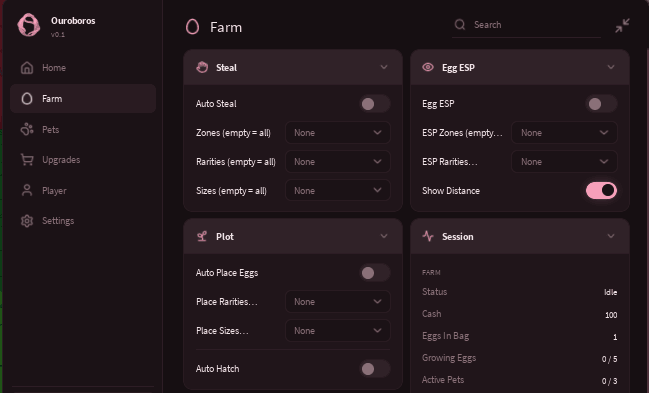The image size is (649, 393).
Task: Click the Steal hand icon
Action: (202, 67)
